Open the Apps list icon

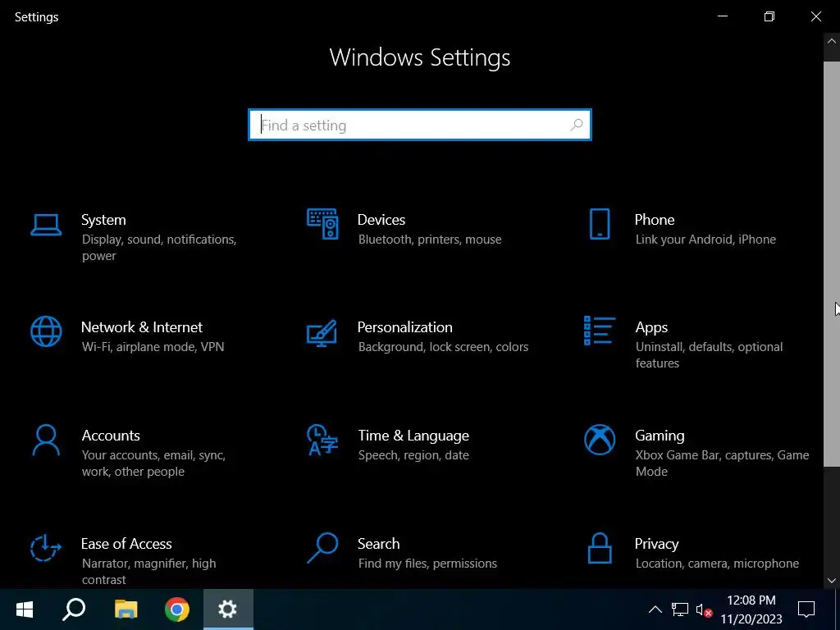click(599, 331)
